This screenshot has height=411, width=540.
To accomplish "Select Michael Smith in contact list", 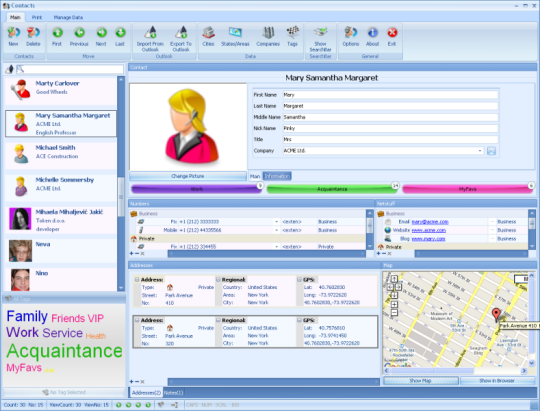I will pos(61,154).
